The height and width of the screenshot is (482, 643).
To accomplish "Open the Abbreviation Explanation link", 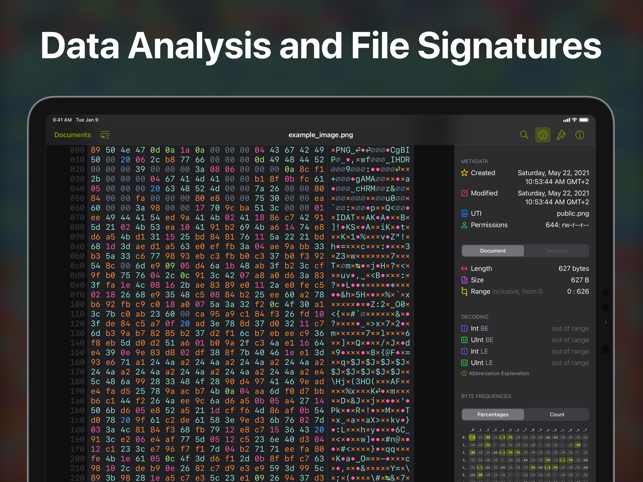I will [500, 373].
